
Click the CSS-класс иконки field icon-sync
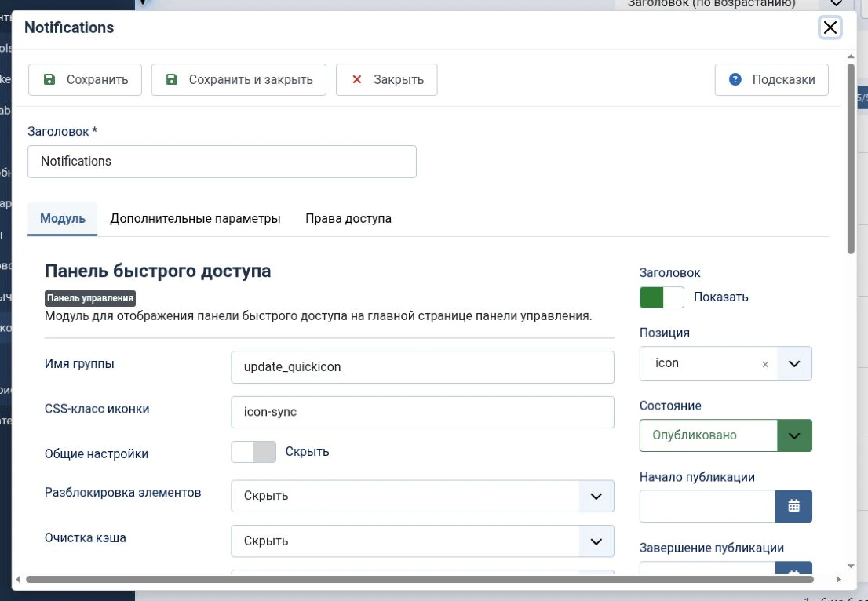tap(422, 412)
